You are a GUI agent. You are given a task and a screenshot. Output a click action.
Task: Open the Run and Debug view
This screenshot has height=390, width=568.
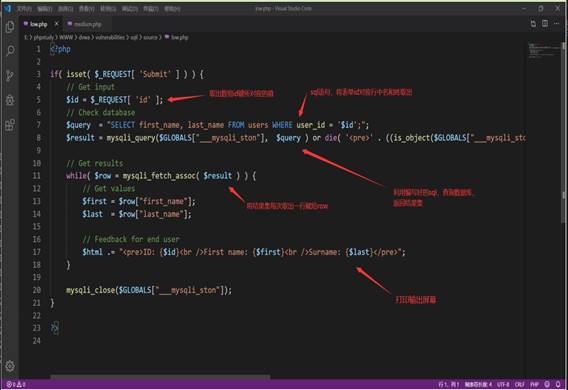[x=10, y=100]
